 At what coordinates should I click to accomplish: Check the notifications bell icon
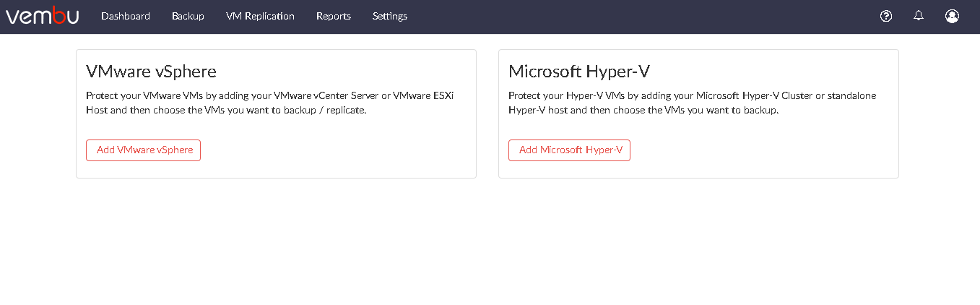click(x=919, y=15)
